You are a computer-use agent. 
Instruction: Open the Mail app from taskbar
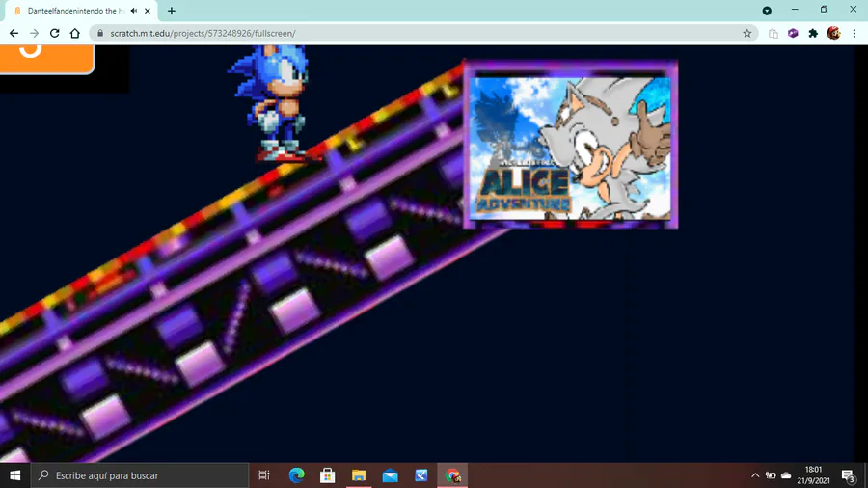point(390,475)
